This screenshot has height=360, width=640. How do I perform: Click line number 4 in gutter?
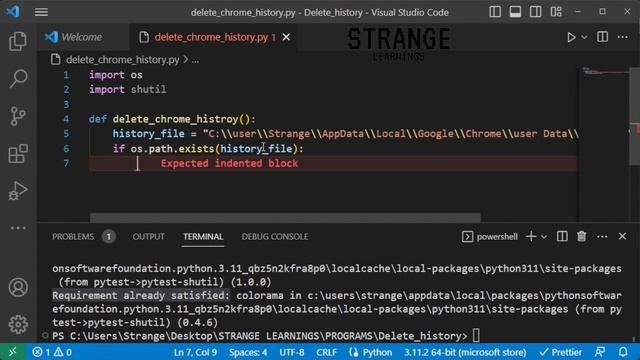click(x=66, y=119)
